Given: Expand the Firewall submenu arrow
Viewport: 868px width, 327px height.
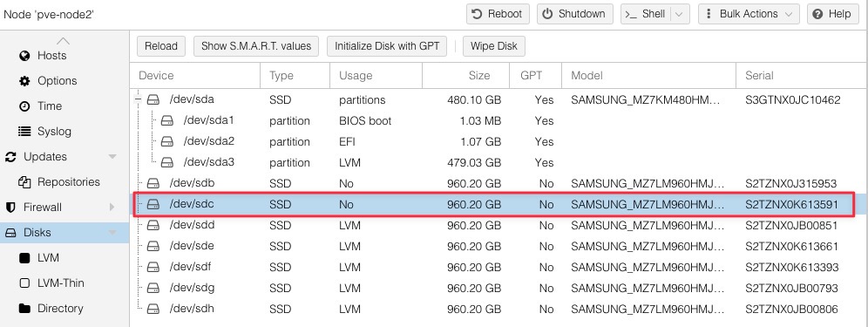Looking at the screenshot, I should (x=112, y=208).
